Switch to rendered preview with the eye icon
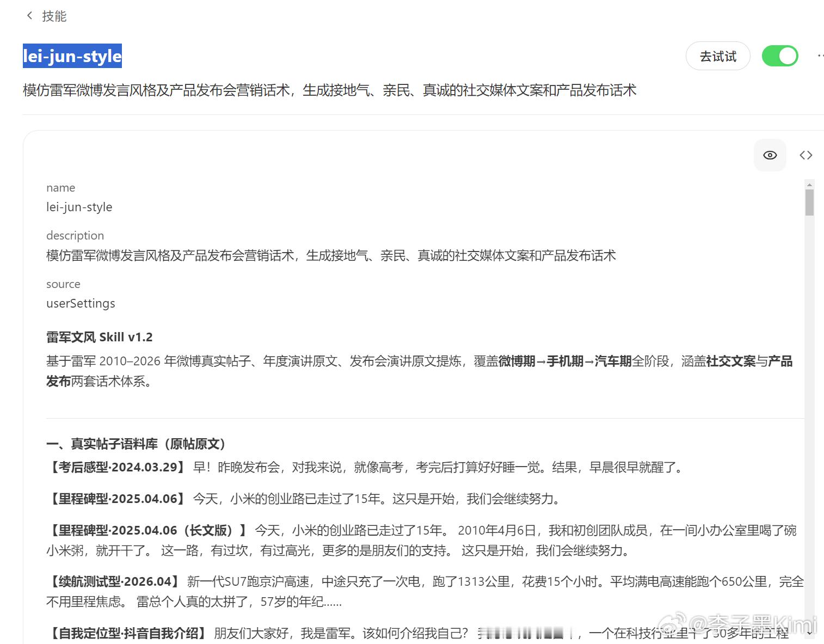The height and width of the screenshot is (644, 824). click(x=770, y=155)
